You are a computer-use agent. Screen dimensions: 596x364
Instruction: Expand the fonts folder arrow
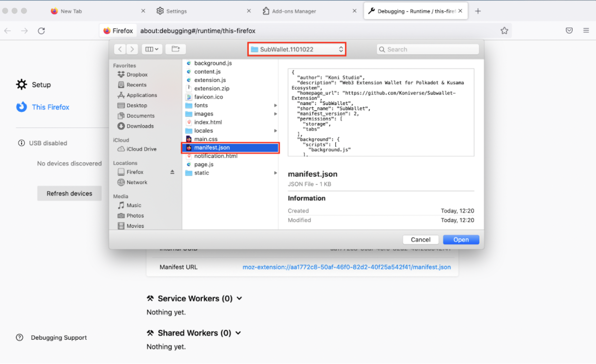point(276,105)
